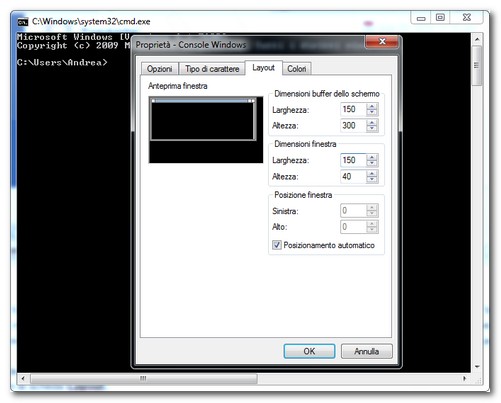Click the cmd.exe icon in title bar
501x403 pixels.
(x=22, y=22)
